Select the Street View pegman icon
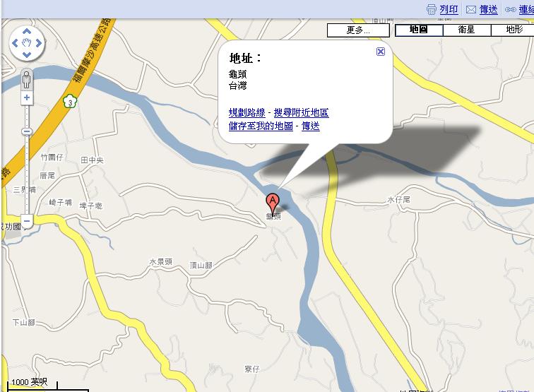The width and height of the screenshot is (534, 392). (x=27, y=80)
